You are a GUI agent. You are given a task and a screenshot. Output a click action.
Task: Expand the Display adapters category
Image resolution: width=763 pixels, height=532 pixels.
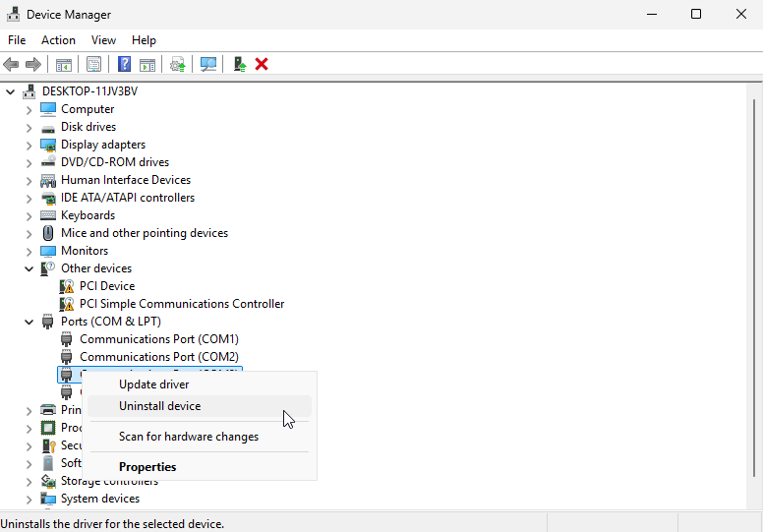pos(29,146)
